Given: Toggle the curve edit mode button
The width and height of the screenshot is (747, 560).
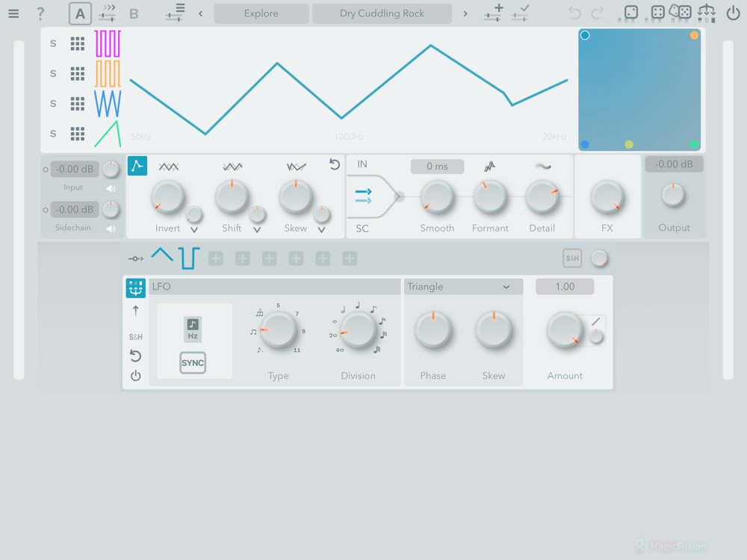Looking at the screenshot, I should tap(137, 166).
